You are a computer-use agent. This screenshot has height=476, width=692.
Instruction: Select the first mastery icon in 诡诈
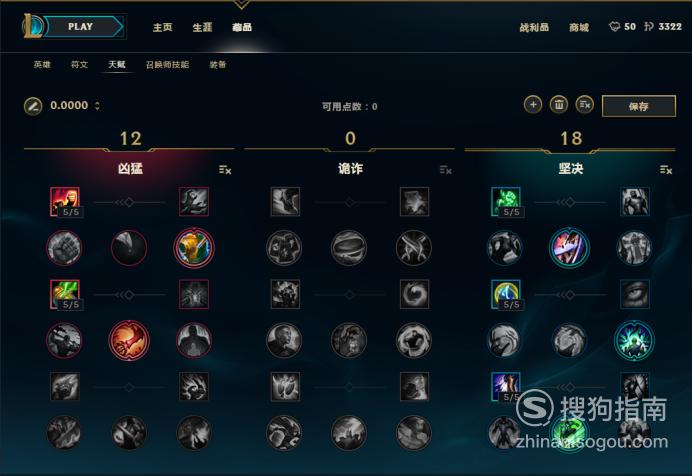pos(285,202)
